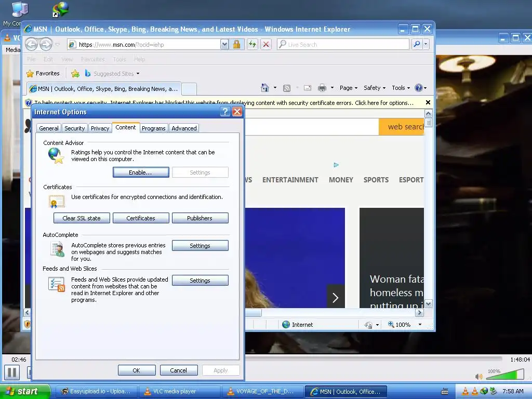This screenshot has width=532, height=399.
Task: Click the Live Search input field
Action: click(x=343, y=45)
